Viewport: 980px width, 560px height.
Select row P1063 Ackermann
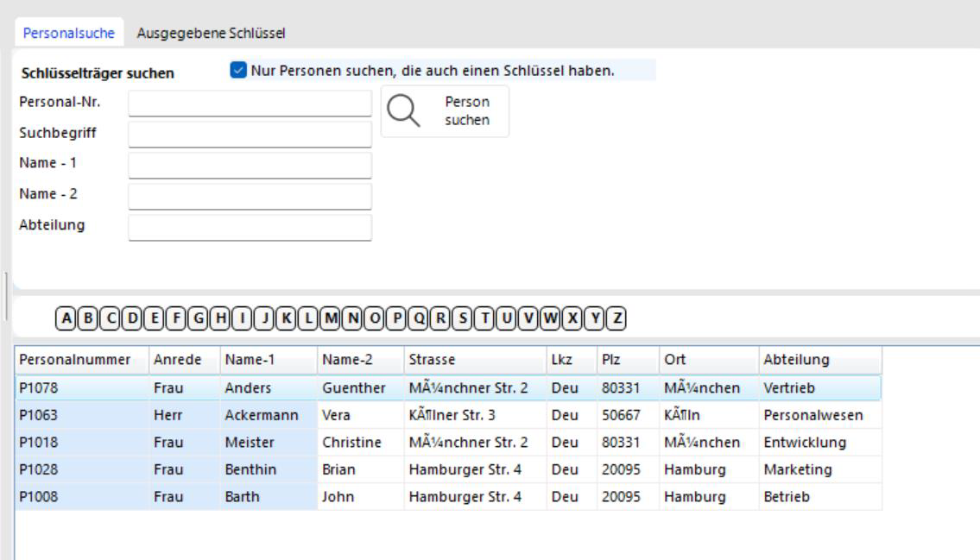(259, 414)
